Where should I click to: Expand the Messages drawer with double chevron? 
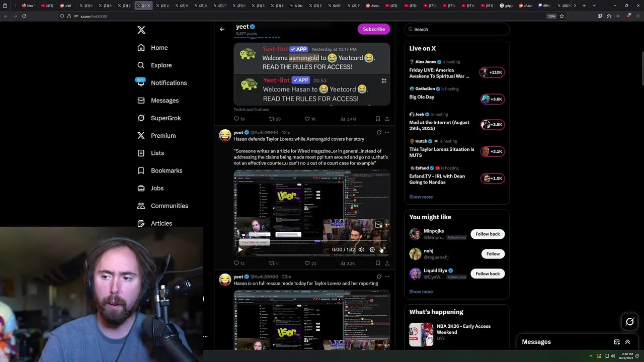click(x=627, y=342)
